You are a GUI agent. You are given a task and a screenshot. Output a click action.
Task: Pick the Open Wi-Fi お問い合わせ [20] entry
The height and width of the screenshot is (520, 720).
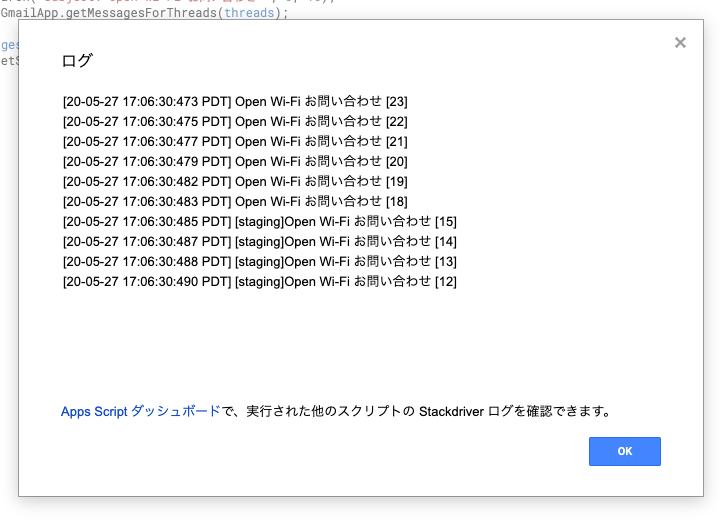tap(235, 162)
